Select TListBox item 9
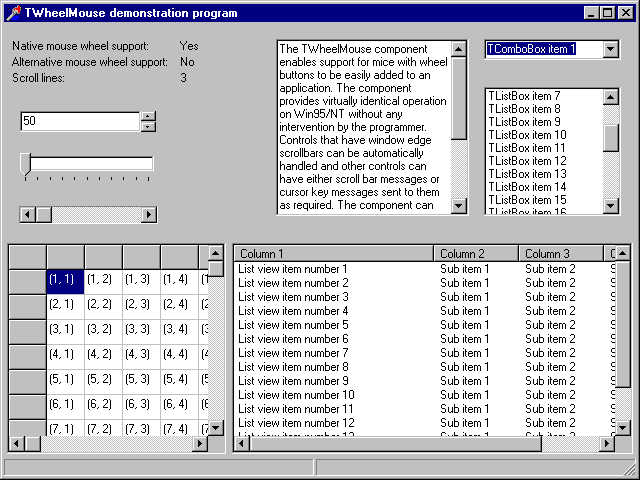 544,122
